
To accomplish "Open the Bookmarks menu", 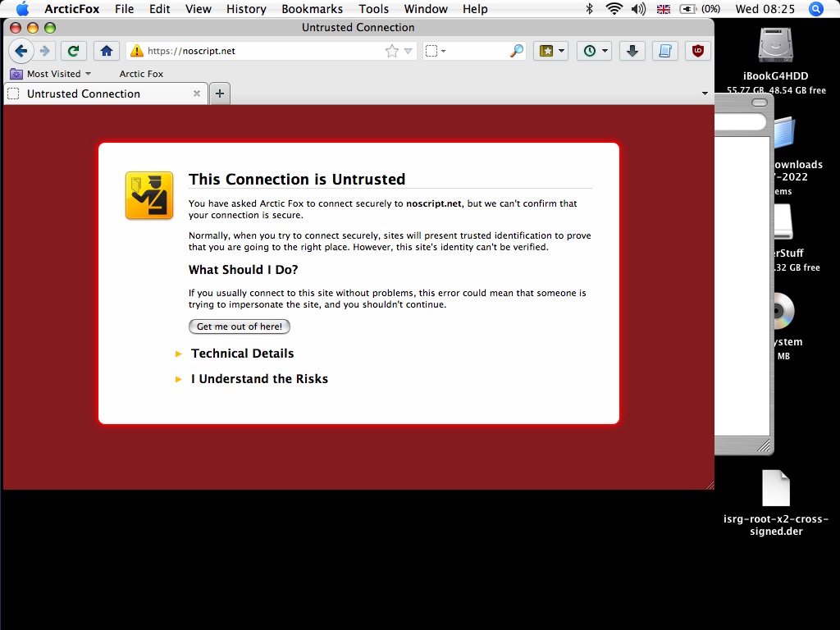I will [312, 8].
